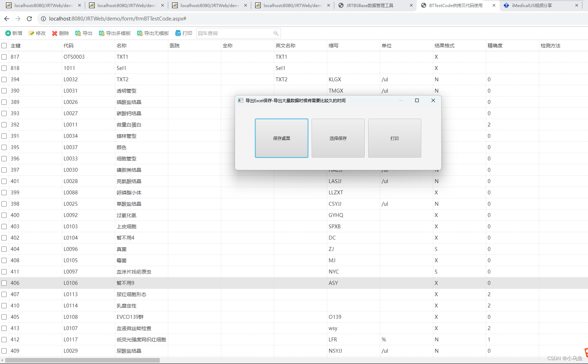
Task: Click the 导出多模板 toolbar button label
Action: (118, 33)
